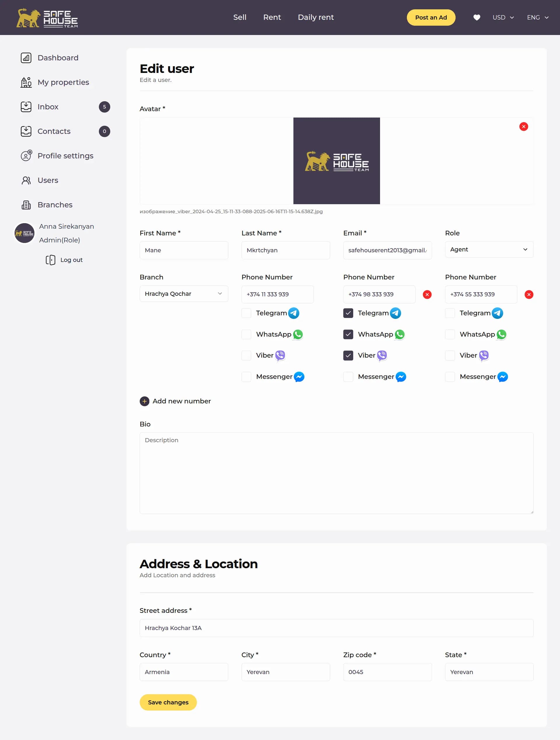This screenshot has width=560, height=740.
Task: Click the plus icon to add number
Action: 144,401
